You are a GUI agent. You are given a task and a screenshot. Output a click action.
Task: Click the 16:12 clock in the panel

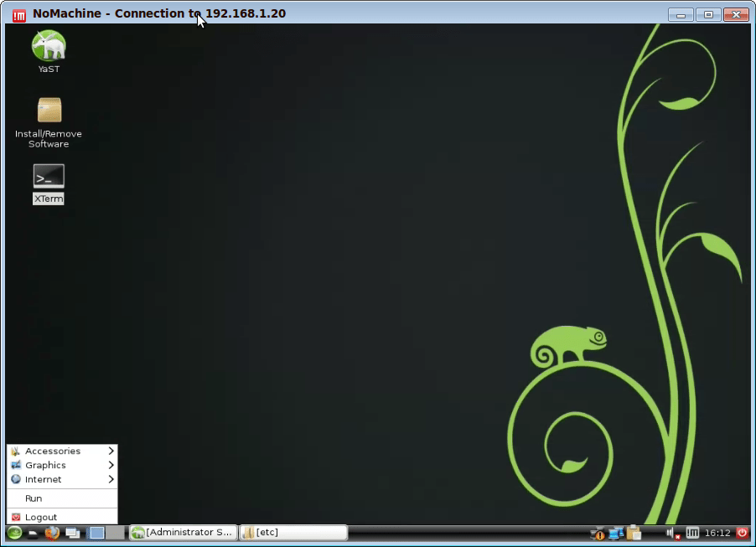pyautogui.click(x=717, y=533)
